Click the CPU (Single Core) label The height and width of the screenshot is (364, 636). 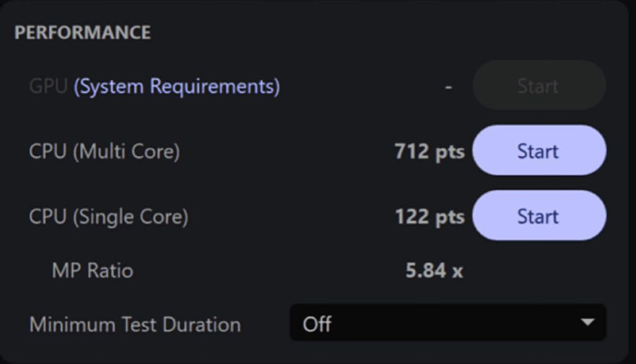[x=109, y=216]
